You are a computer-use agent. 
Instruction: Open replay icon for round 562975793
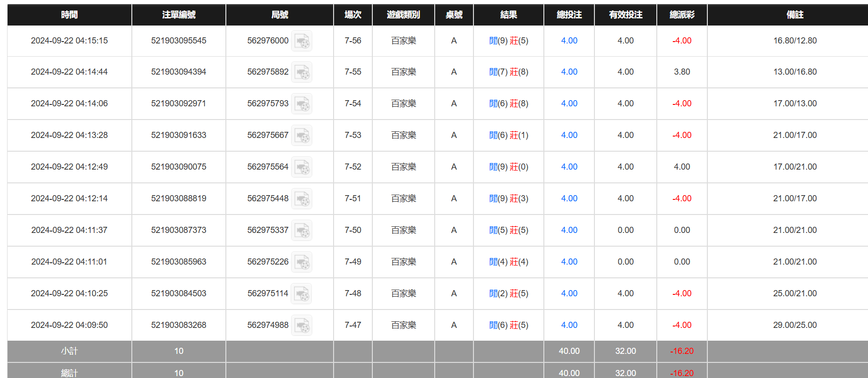point(301,104)
